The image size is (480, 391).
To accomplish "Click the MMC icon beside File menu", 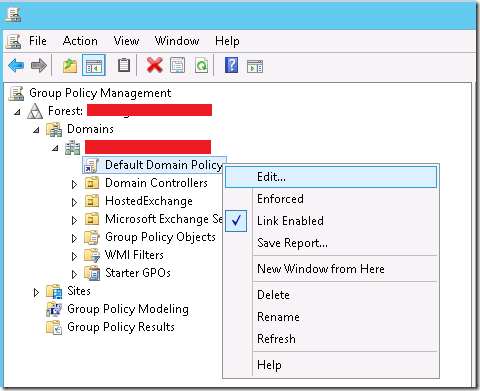I will pyautogui.click(x=13, y=41).
